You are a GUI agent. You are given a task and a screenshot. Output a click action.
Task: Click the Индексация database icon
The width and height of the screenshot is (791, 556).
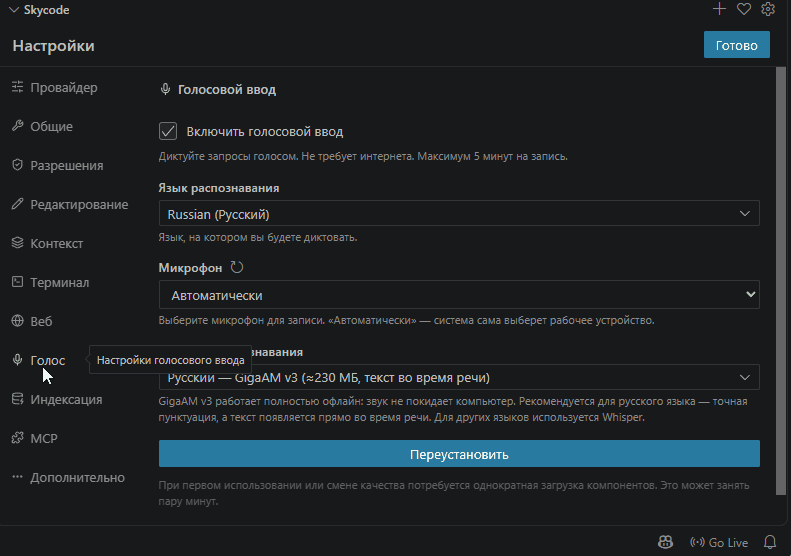pos(18,399)
